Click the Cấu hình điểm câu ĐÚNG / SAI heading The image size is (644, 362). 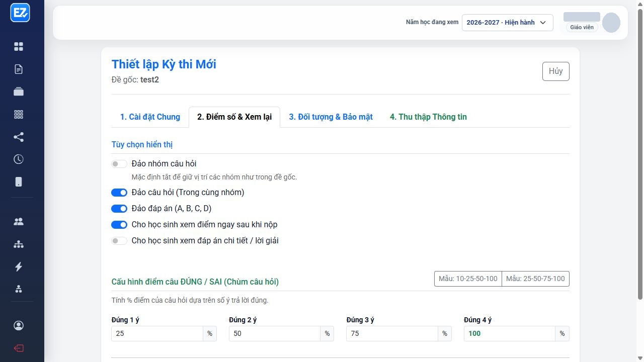195,282
